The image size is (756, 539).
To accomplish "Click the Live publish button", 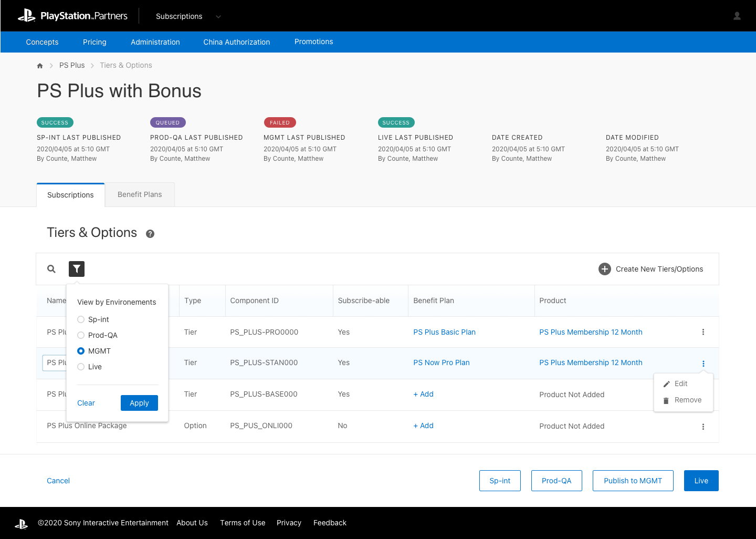I will [701, 481].
